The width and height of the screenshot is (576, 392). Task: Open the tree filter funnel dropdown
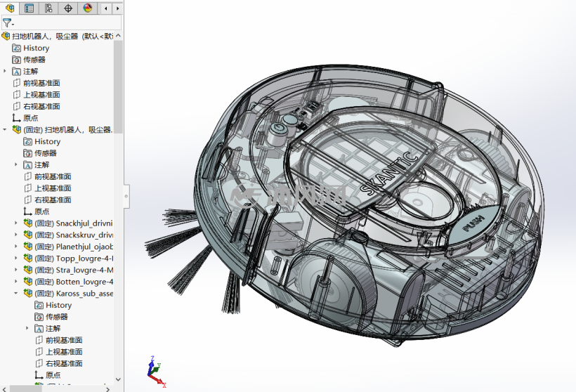8,22
